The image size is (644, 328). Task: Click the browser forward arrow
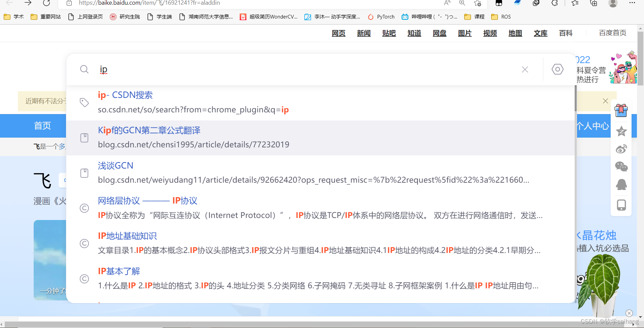[x=28, y=3]
